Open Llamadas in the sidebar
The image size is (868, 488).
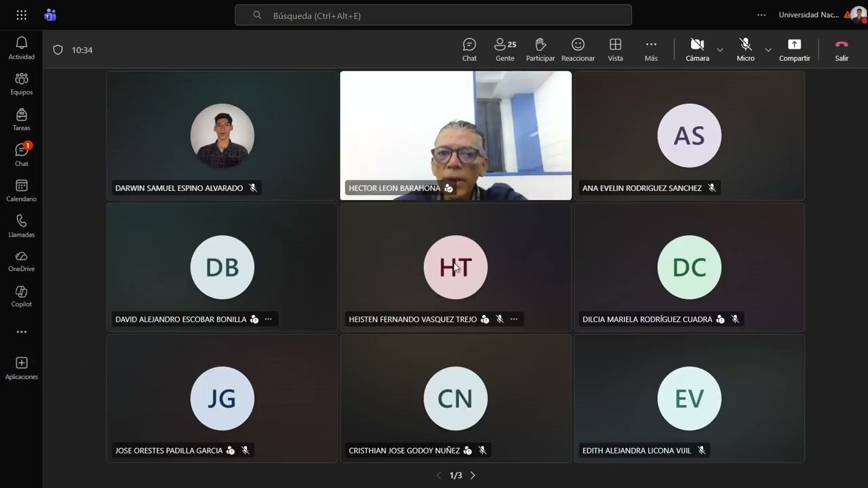tap(21, 226)
